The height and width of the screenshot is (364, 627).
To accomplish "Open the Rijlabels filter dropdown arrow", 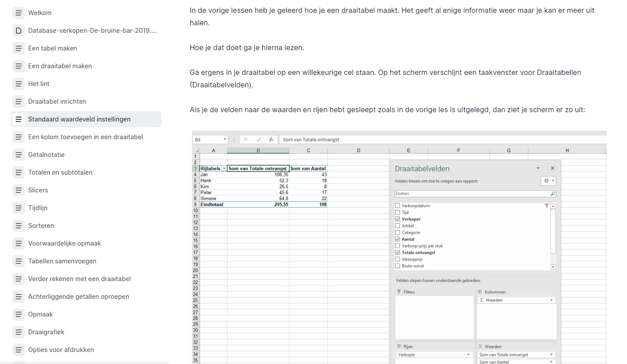I will (224, 168).
